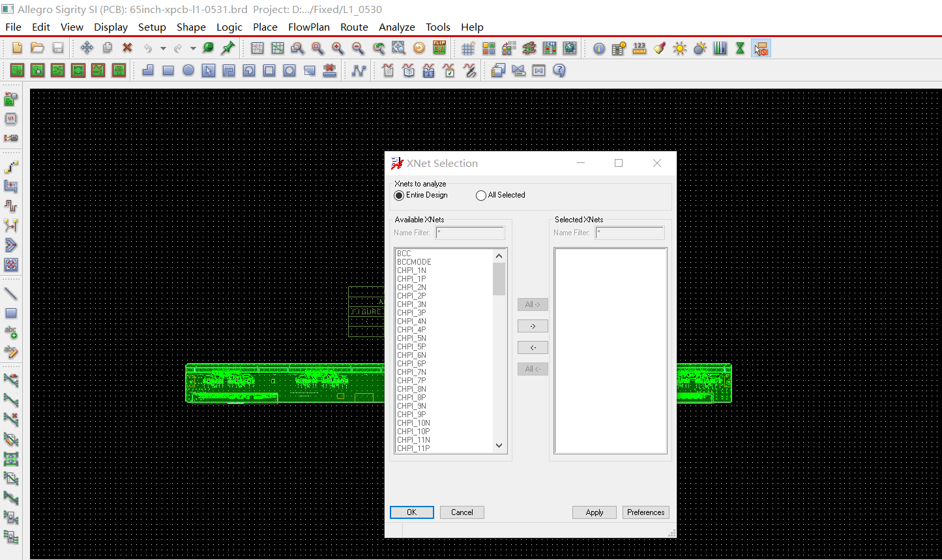Click the Zoom Out magnifier icon
The image size is (942, 560).
(358, 48)
